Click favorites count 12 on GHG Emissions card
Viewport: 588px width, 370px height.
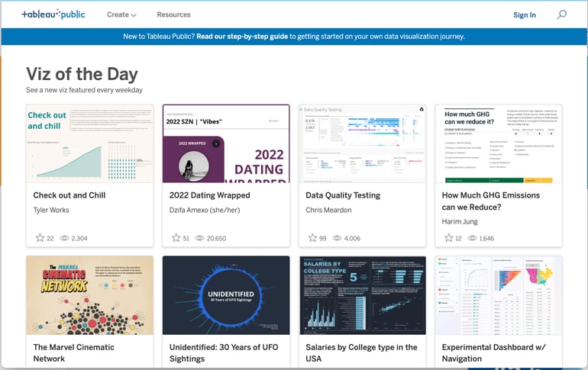coord(458,238)
